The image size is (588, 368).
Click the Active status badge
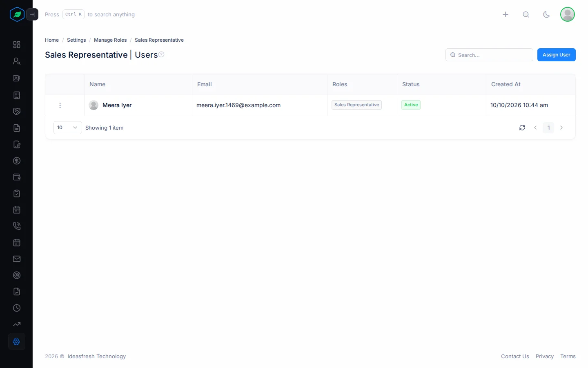point(411,105)
